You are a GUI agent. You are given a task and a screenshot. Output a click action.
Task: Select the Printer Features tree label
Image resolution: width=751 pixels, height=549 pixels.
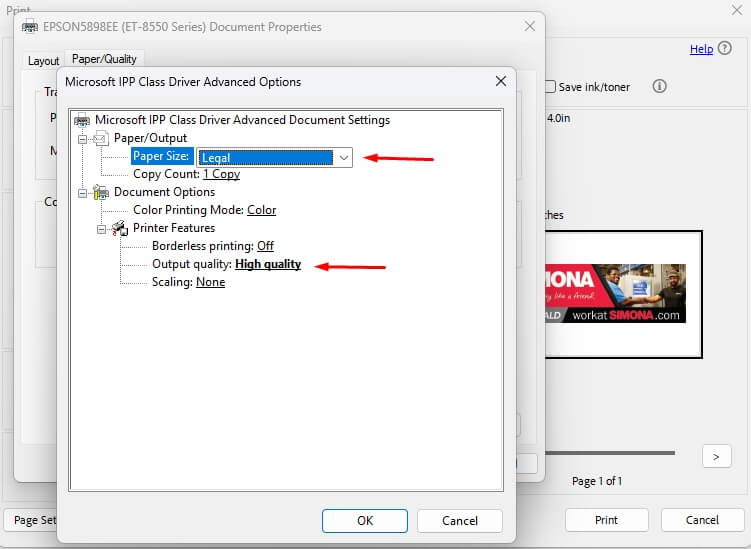click(x=174, y=228)
